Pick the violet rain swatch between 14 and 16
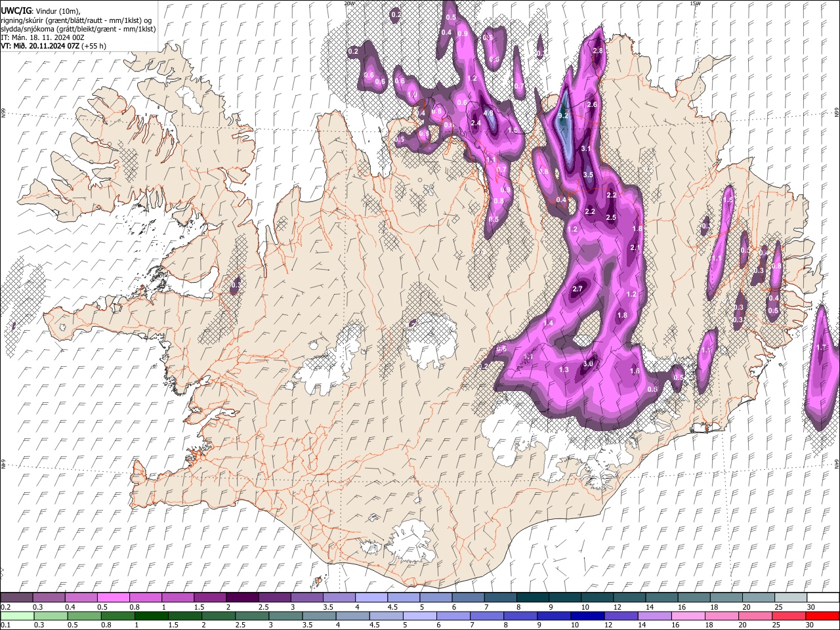The width and height of the screenshot is (840, 630). coord(655,616)
